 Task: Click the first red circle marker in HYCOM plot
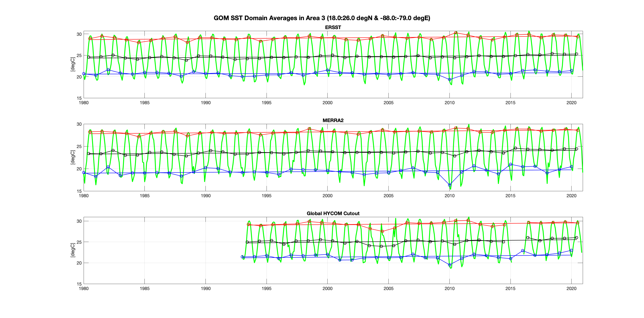248,225
